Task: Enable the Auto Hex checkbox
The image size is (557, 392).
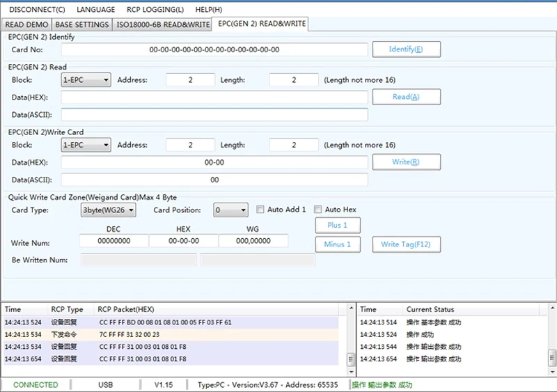Action: pos(317,210)
